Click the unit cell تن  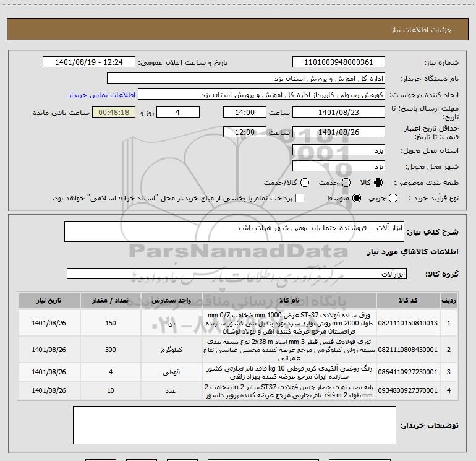(171, 324)
